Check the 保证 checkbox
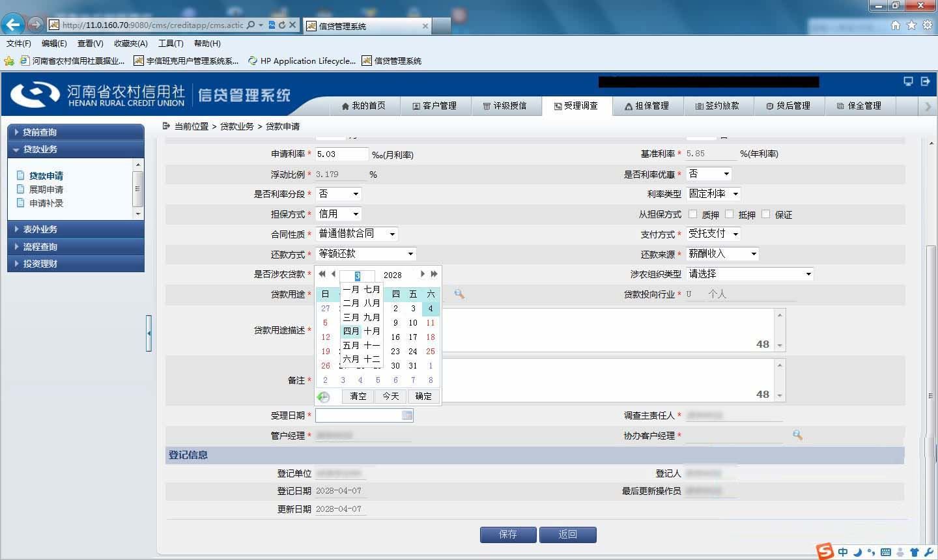The height and width of the screenshot is (560, 938). click(765, 214)
